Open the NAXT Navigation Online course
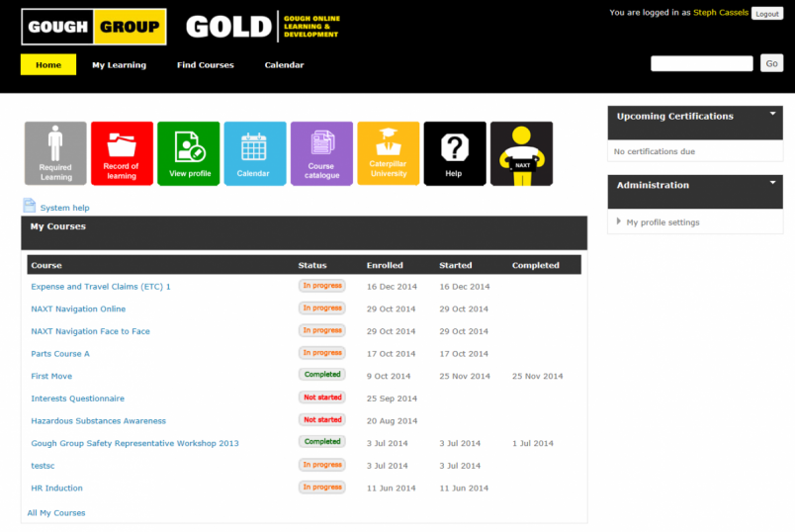The image size is (795, 532). click(x=78, y=309)
